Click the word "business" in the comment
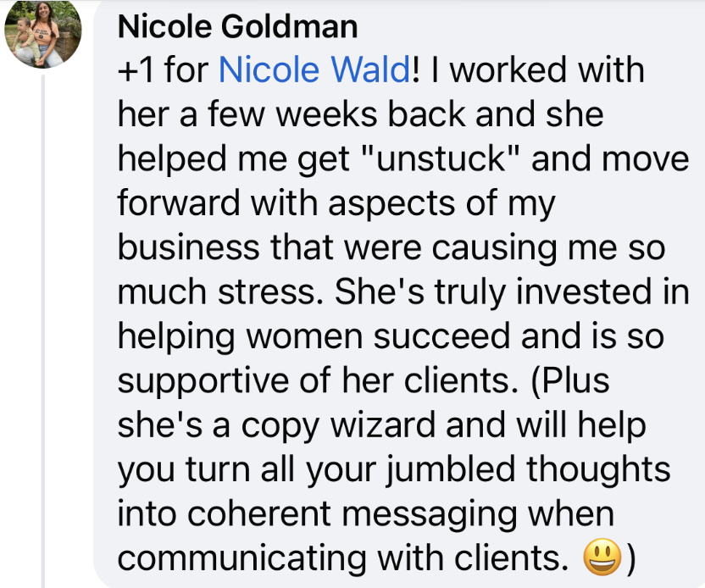This screenshot has width=705, height=588. [x=188, y=247]
